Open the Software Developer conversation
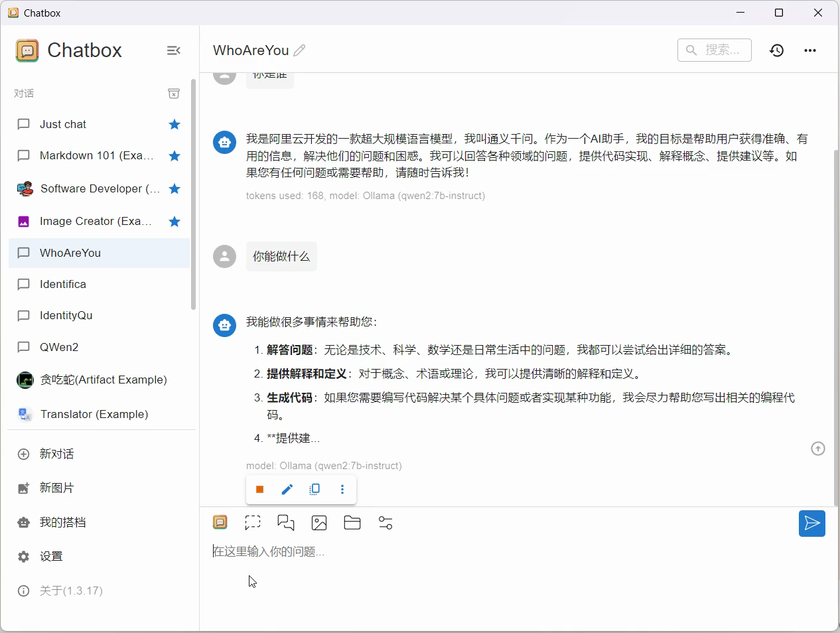 pyautogui.click(x=99, y=188)
